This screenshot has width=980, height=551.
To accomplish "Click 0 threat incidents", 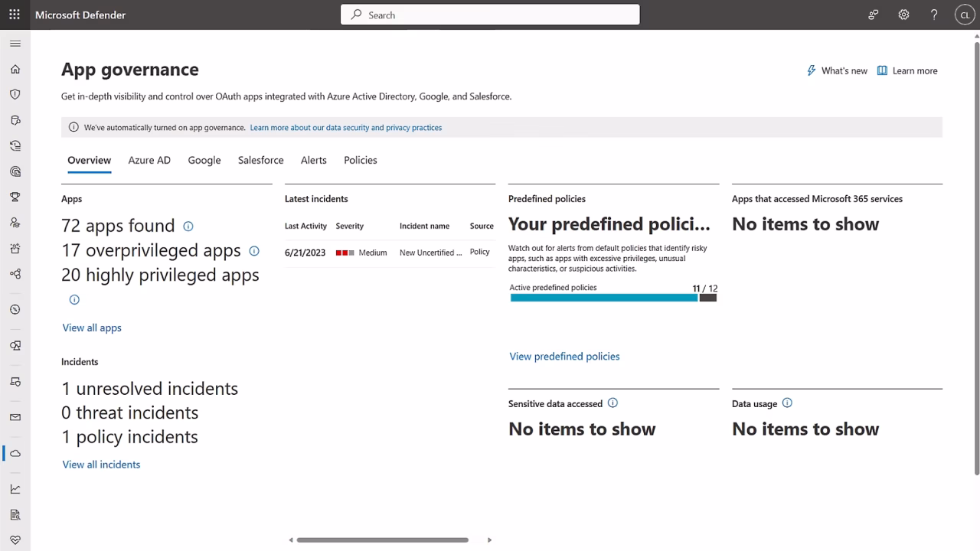I will (x=130, y=412).
